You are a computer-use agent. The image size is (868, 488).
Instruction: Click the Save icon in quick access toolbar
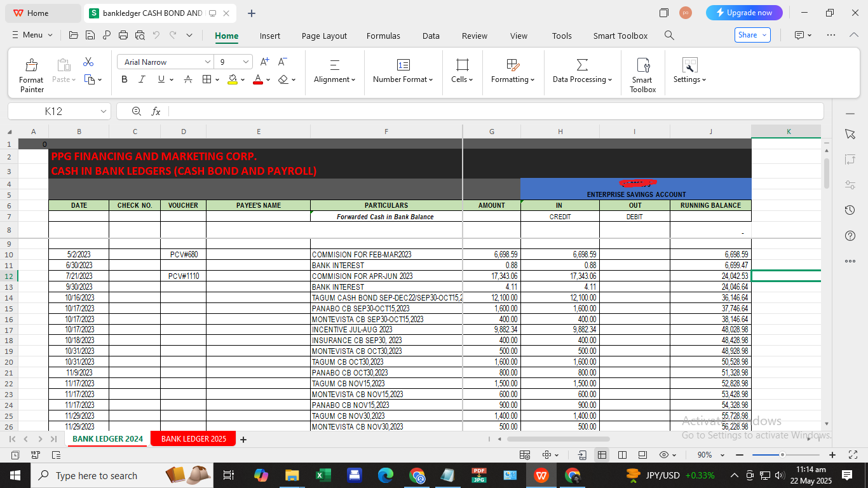pos(90,36)
